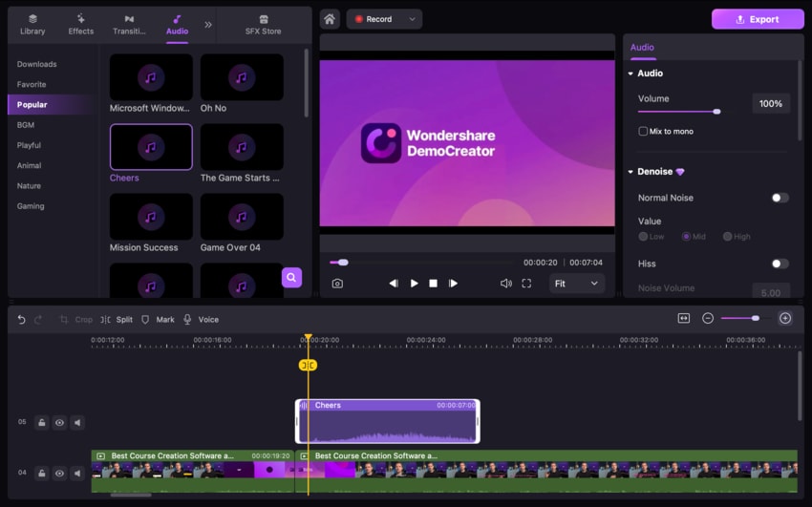Select Animal audio category
This screenshot has width=812, height=507.
tap(29, 165)
